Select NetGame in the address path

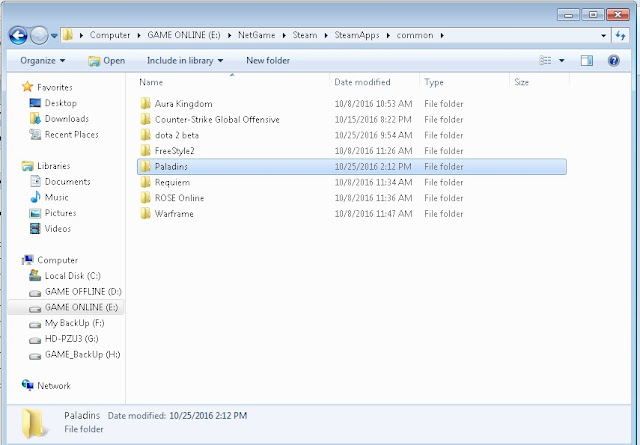click(x=256, y=35)
